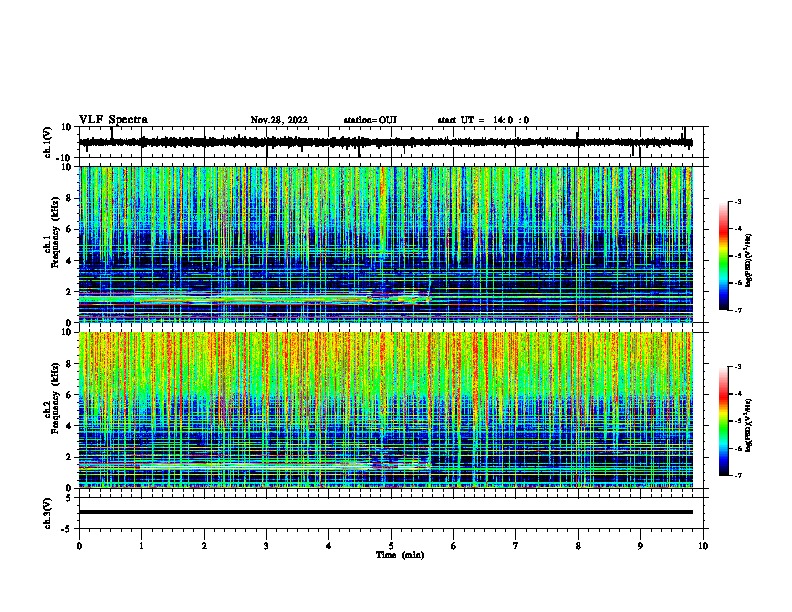Click time axis tick label "3"
Screen dimensions: 792x612
(x=266, y=546)
